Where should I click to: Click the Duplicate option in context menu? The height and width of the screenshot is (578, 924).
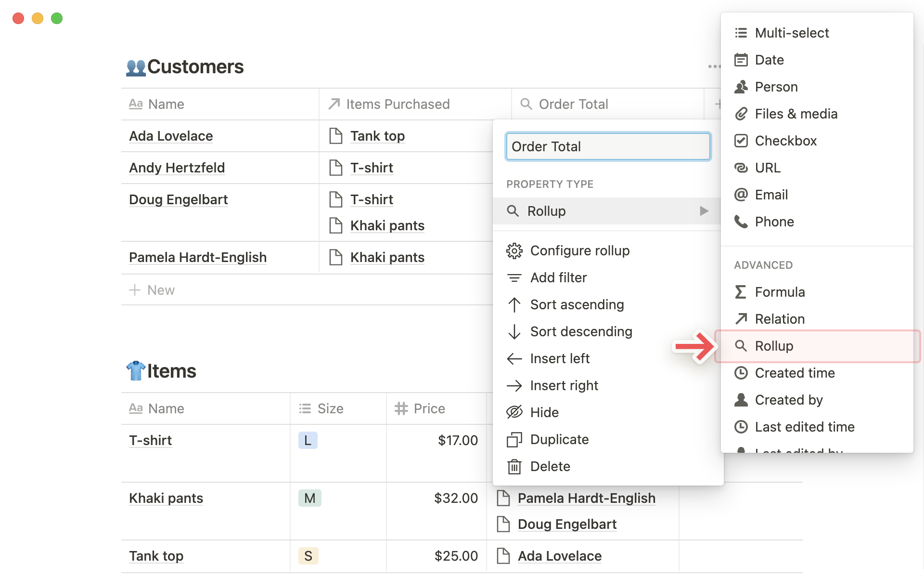tap(559, 439)
